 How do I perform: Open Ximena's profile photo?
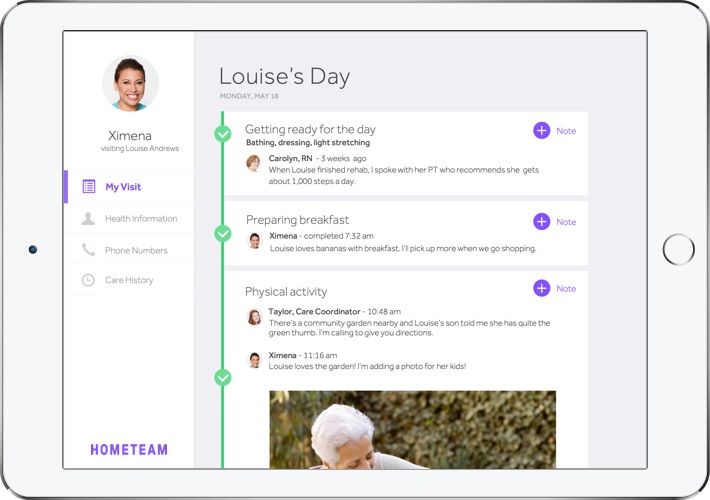tap(130, 83)
